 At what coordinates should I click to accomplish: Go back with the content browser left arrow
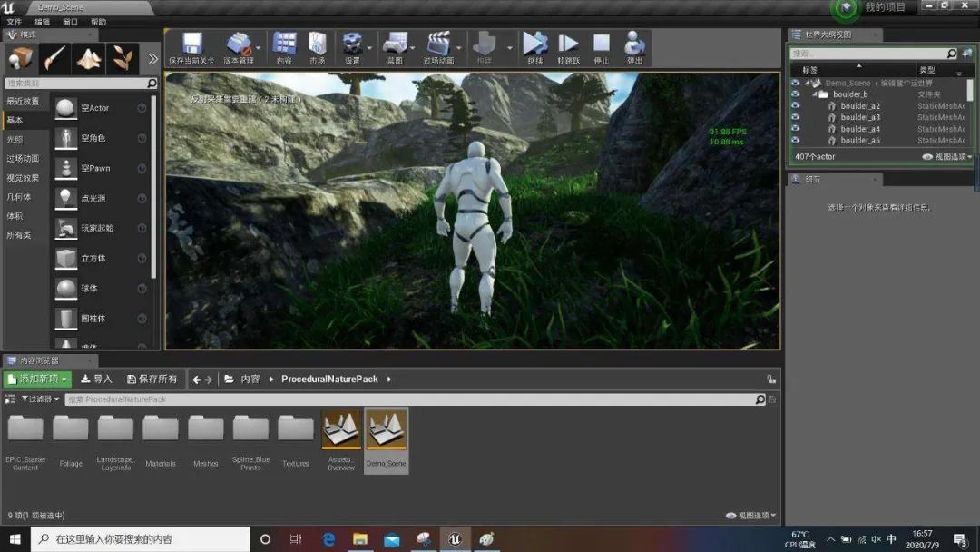point(196,379)
